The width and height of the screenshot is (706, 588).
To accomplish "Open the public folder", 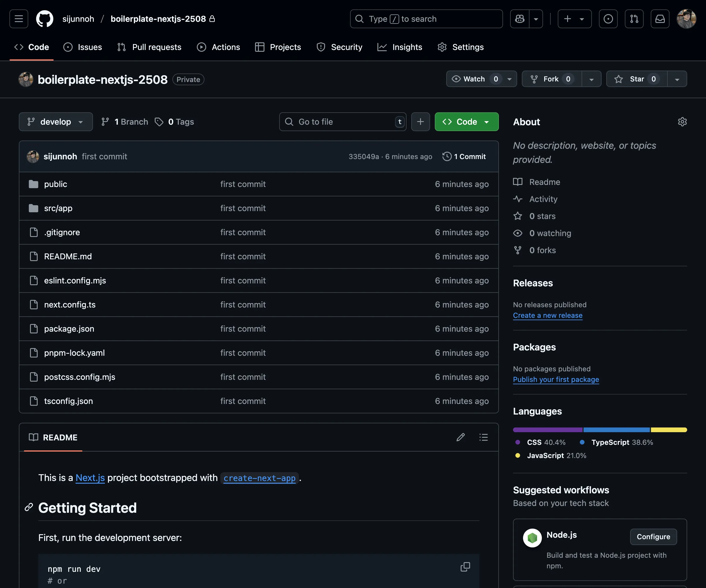I will click(x=56, y=184).
